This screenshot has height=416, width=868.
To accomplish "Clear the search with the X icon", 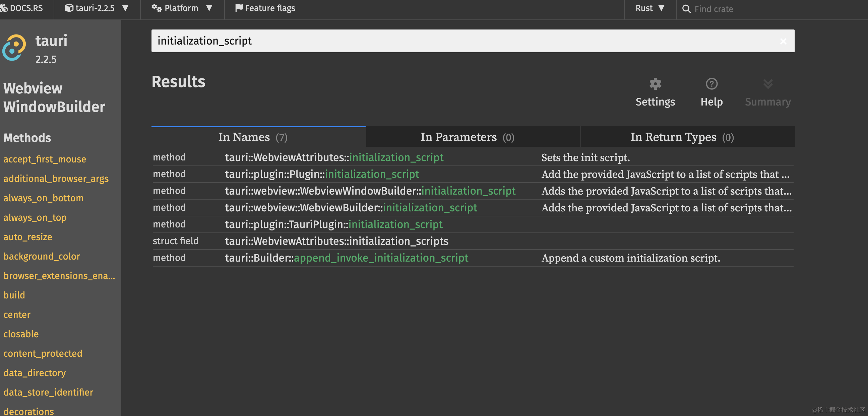I will tap(783, 41).
